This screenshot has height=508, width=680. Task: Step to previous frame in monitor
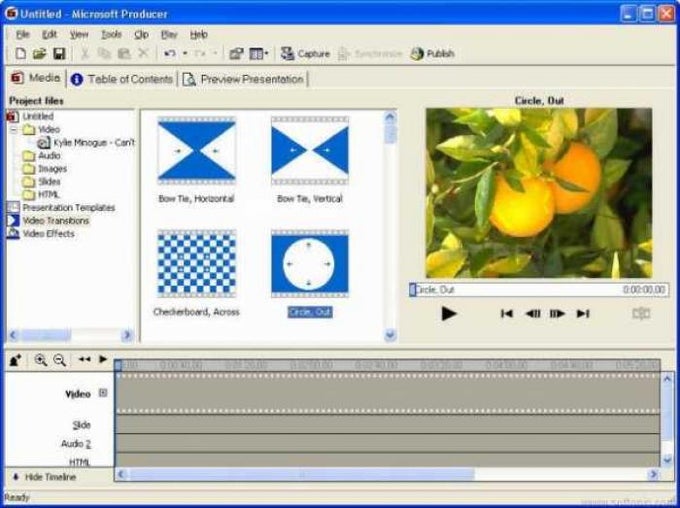(533, 313)
